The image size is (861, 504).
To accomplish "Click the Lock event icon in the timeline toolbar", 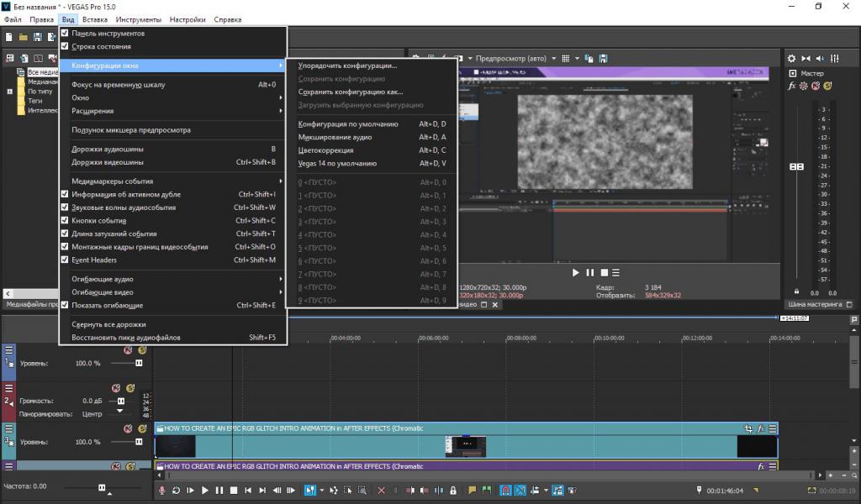I will point(453,490).
